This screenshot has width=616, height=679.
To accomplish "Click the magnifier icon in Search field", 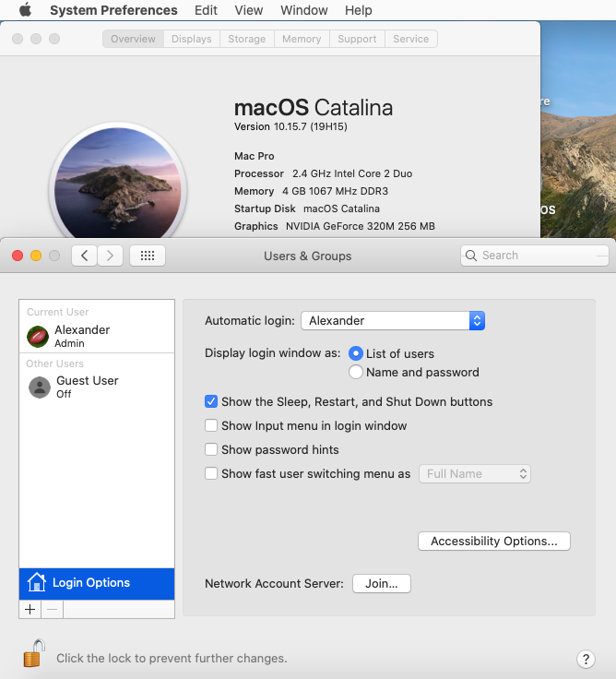I will coord(471,256).
